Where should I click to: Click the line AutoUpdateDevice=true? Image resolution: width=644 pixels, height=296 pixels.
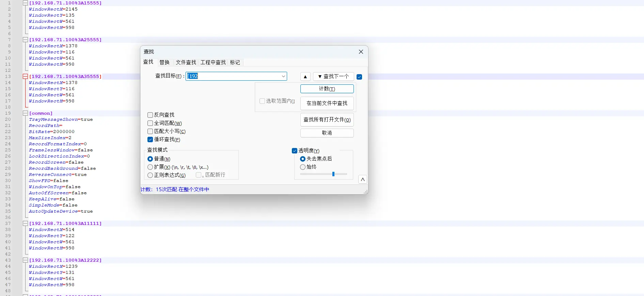(61, 211)
